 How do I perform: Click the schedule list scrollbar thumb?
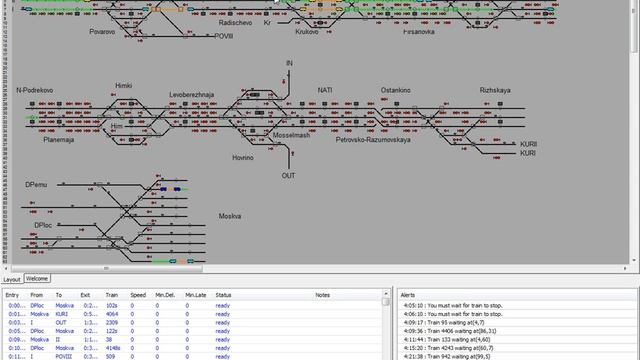[386, 302]
